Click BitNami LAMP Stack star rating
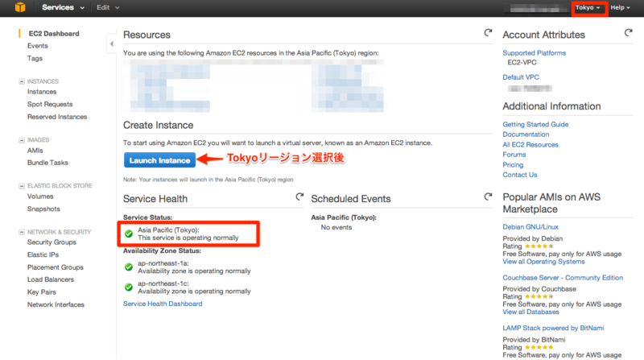Image resolution: width=644 pixels, height=360 pixels. 539,347
